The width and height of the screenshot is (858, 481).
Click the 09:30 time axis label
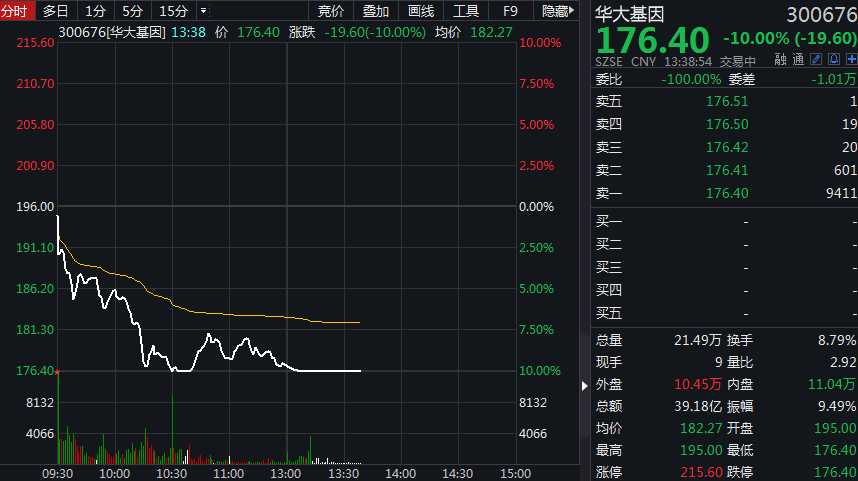pyautogui.click(x=57, y=474)
